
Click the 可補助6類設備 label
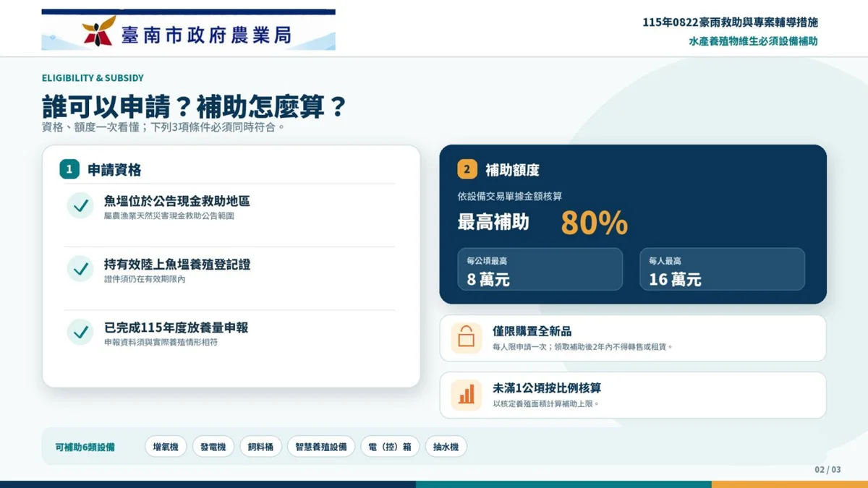[x=85, y=448]
